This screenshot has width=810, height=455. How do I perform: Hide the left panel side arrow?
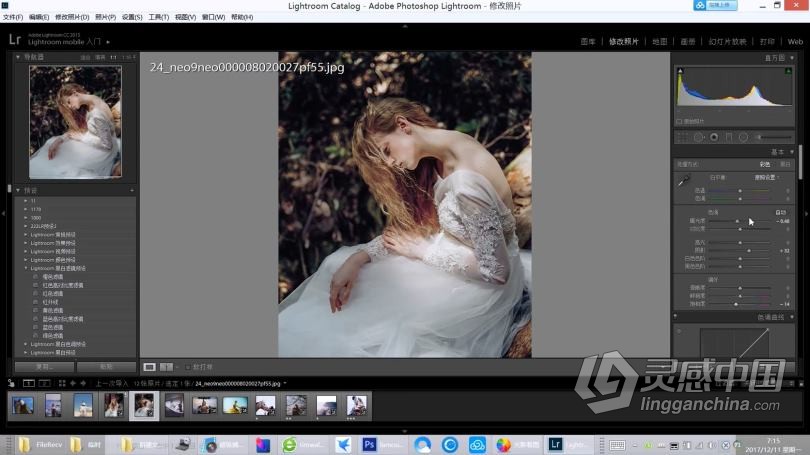coord(3,213)
